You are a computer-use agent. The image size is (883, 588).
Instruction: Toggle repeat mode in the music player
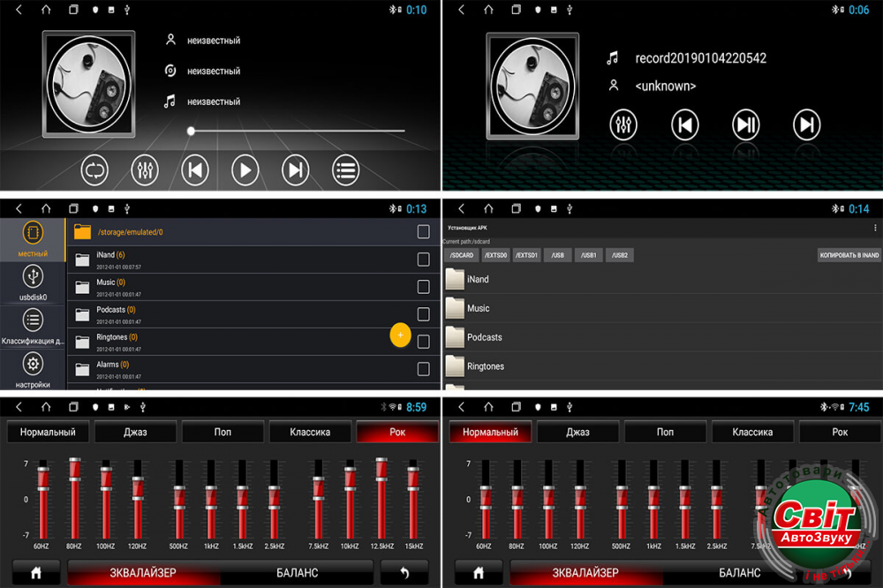click(x=94, y=170)
